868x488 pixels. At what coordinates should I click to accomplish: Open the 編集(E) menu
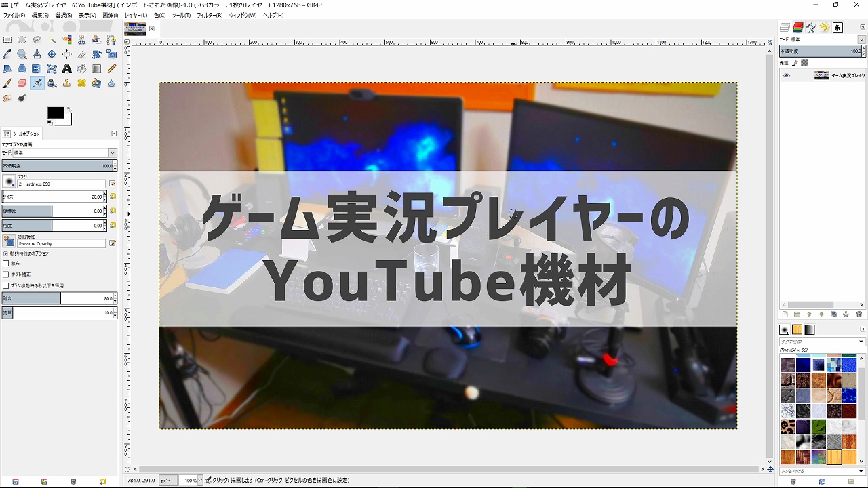(40, 16)
